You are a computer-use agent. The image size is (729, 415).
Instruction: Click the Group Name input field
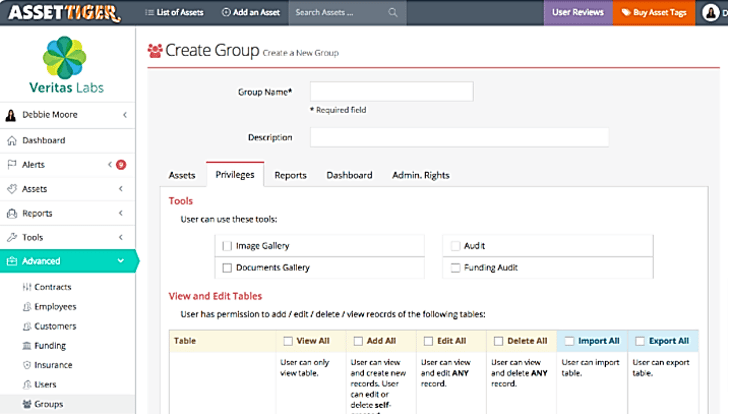pyautogui.click(x=391, y=92)
